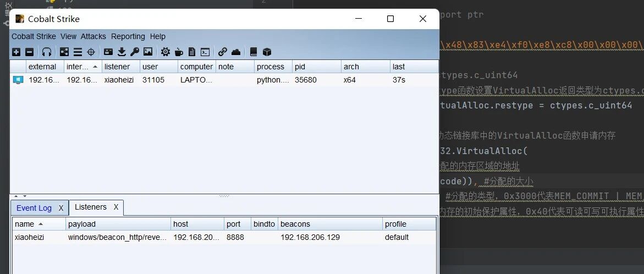
Task: Open screenshots via the picture icon
Action: [x=148, y=52]
